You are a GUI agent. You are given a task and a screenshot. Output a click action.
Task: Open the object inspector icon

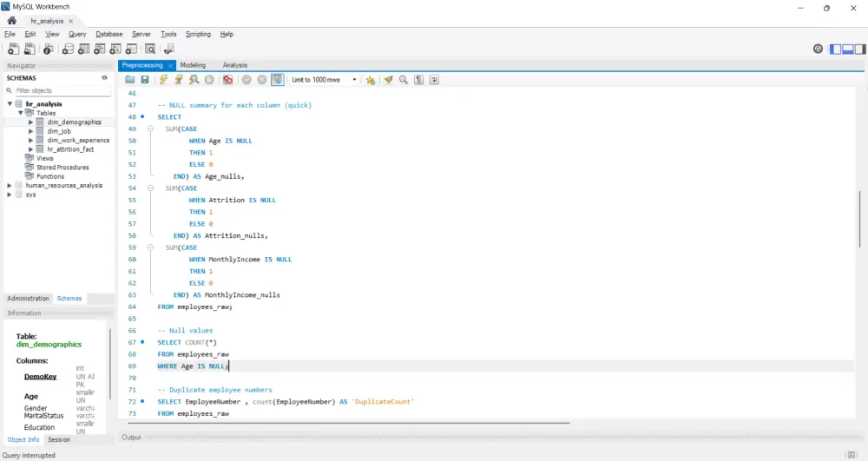tap(49, 49)
